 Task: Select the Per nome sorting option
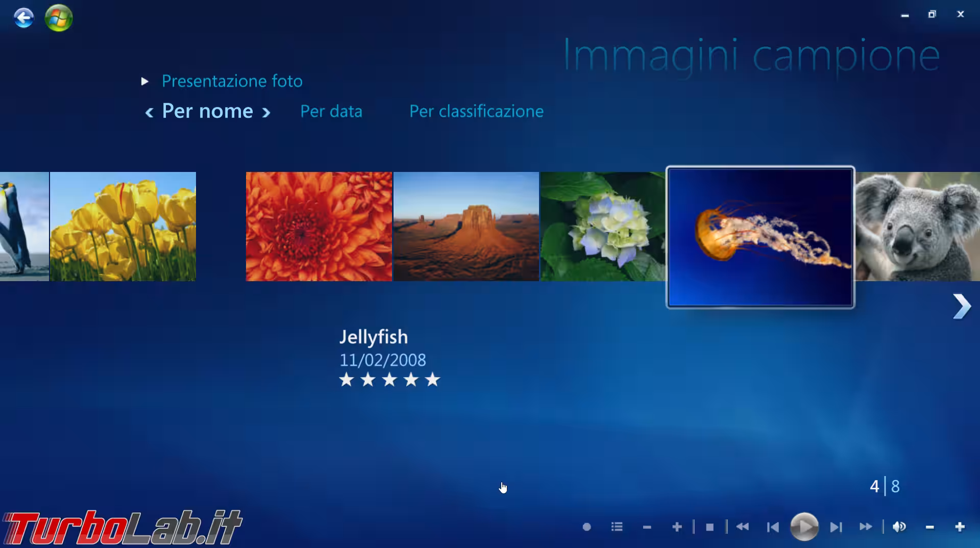point(207,111)
